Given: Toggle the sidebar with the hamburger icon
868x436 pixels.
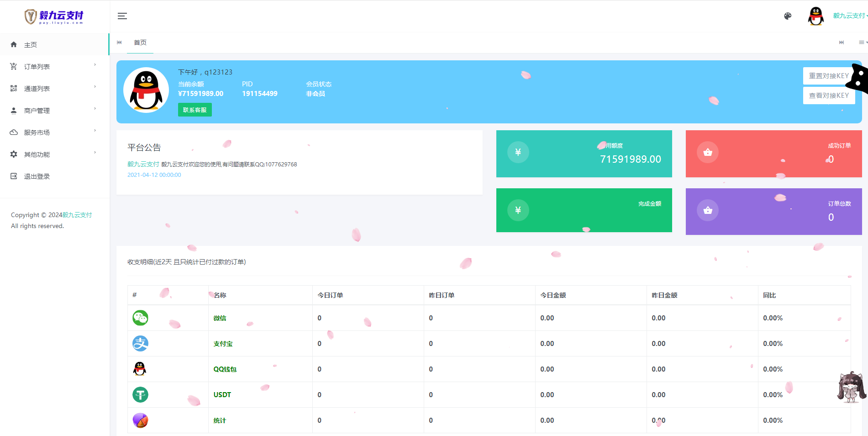Looking at the screenshot, I should click(x=122, y=16).
